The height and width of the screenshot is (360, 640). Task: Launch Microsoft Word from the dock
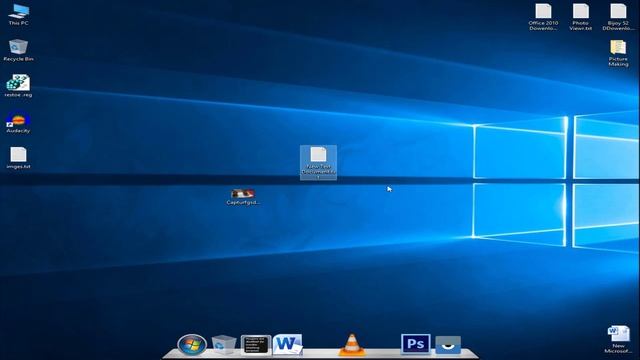pos(288,344)
